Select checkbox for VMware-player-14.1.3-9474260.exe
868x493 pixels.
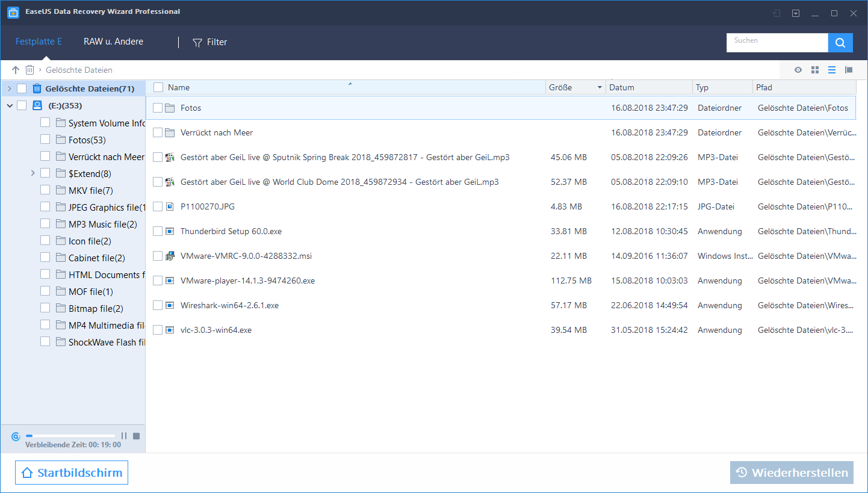[158, 281]
